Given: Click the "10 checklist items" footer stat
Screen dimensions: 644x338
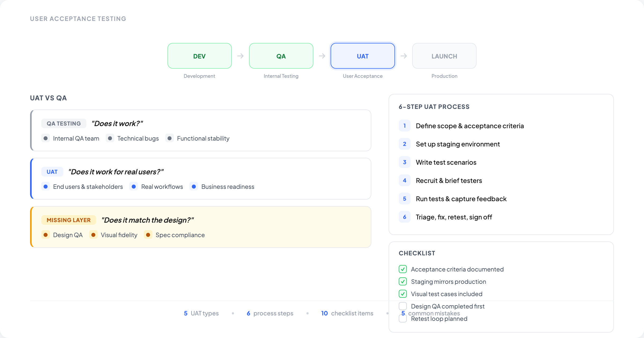Looking at the screenshot, I should click(x=347, y=313).
